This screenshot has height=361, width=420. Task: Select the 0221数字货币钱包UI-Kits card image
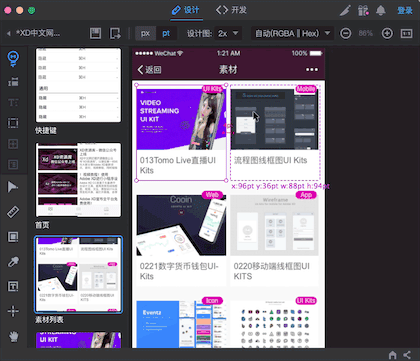(181, 225)
